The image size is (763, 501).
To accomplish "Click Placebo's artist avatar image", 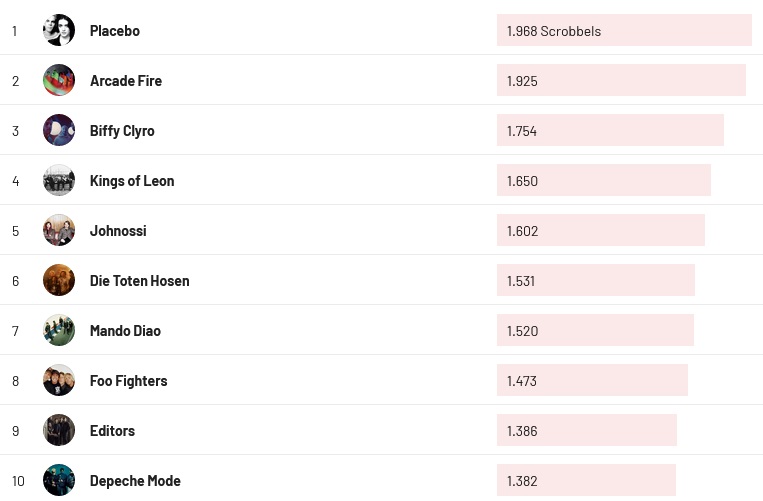I will pyautogui.click(x=59, y=30).
